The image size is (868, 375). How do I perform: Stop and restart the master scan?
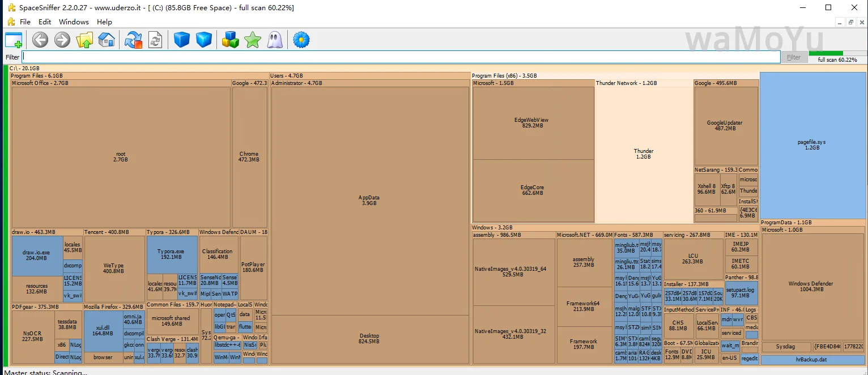134,40
